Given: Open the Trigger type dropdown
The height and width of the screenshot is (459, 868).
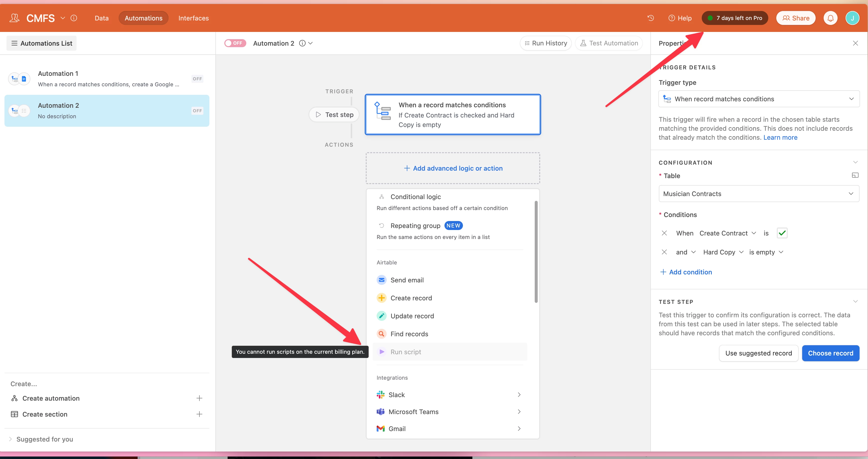Looking at the screenshot, I should pos(759,99).
